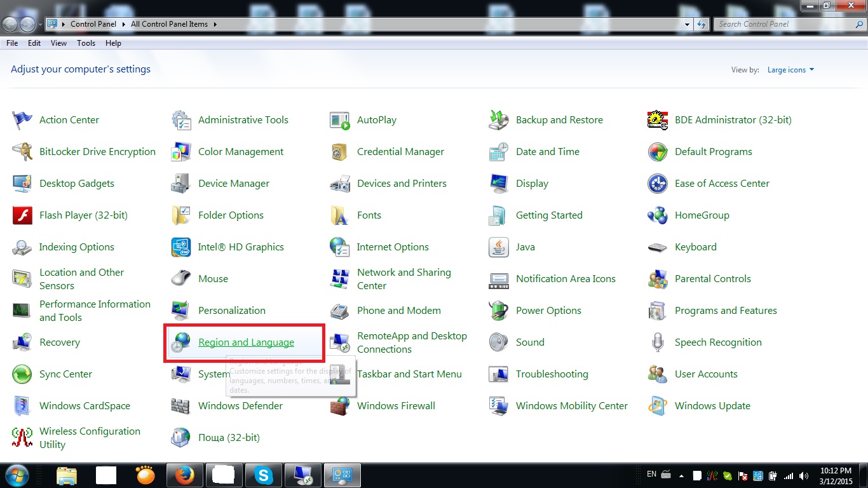Image resolution: width=868 pixels, height=488 pixels.
Task: Open the Internet Options link
Action: [x=393, y=247]
